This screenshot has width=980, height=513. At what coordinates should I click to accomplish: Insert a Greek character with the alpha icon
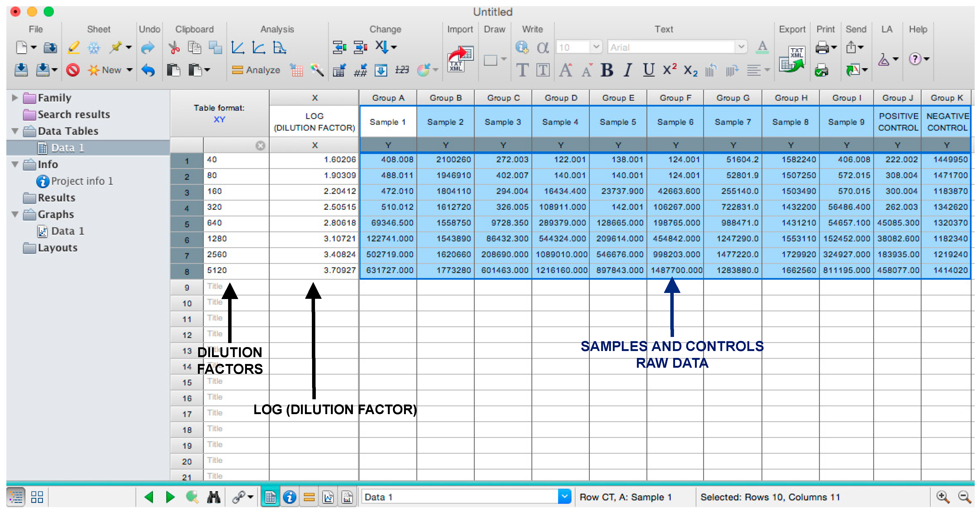click(x=543, y=47)
